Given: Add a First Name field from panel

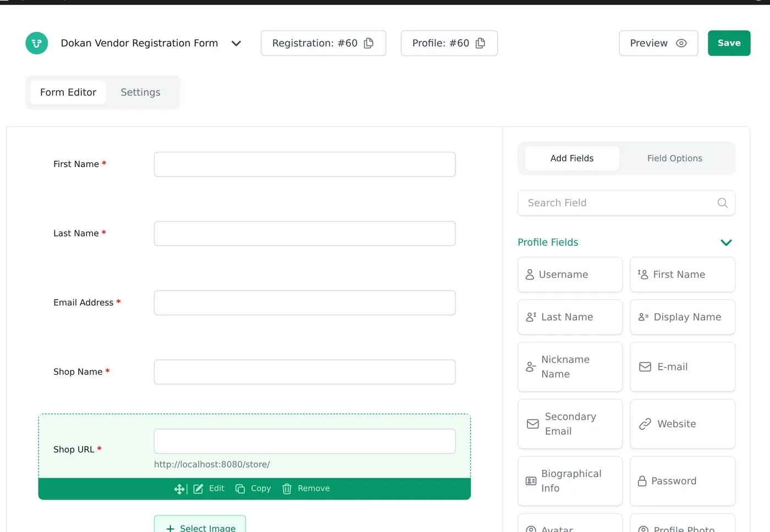Looking at the screenshot, I should (x=683, y=275).
